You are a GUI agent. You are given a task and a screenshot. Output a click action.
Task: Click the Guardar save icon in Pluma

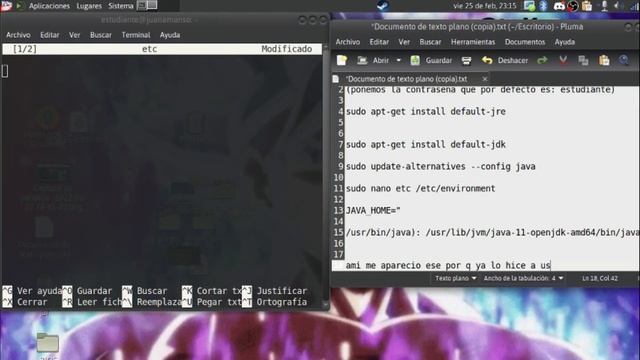415,60
